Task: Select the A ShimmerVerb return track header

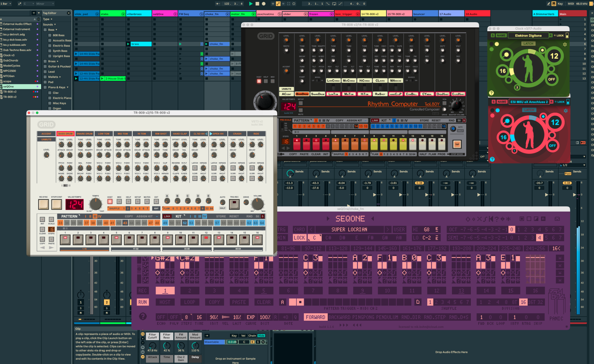Action: 545,14
